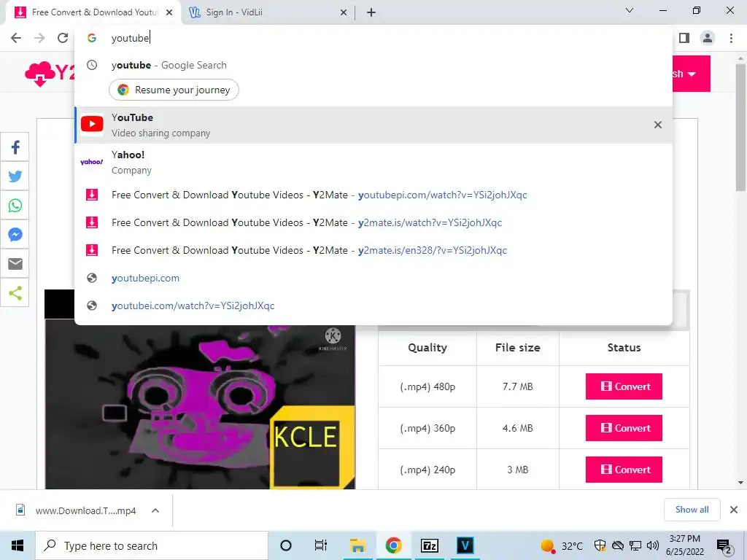
Task: Open the language dropdown arrow on pink button
Action: (692, 74)
